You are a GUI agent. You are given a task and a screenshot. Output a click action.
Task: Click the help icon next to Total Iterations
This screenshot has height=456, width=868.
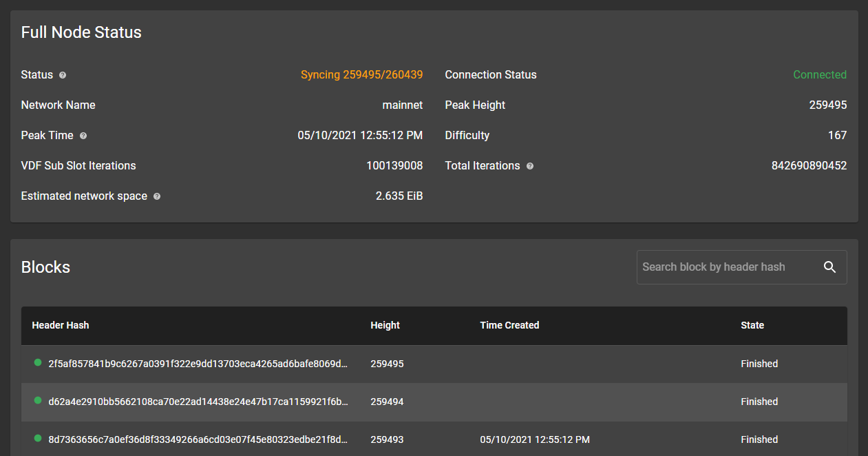[530, 166]
